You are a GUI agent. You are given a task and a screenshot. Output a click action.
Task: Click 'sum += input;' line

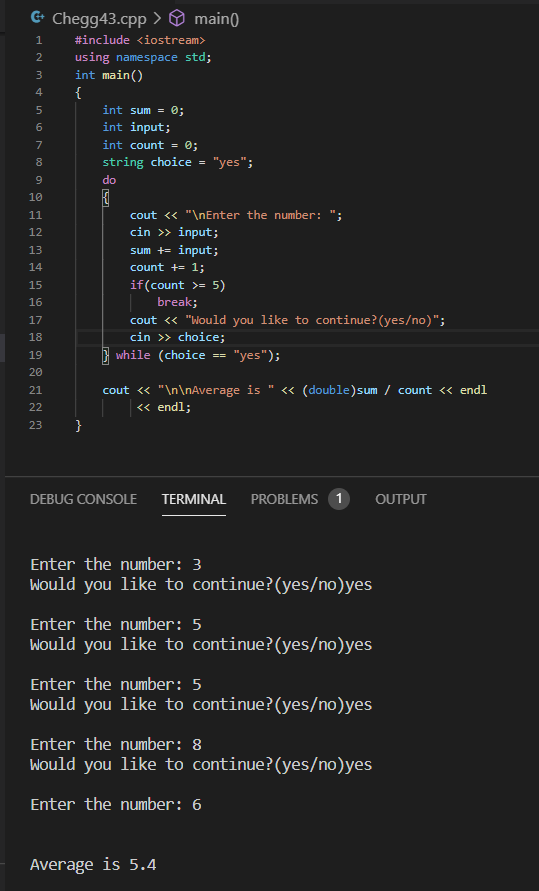coord(174,250)
